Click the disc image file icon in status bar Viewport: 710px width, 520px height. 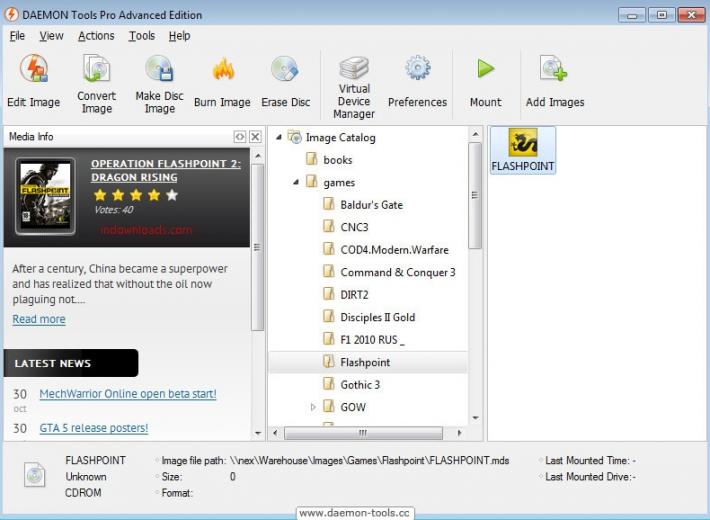(35, 474)
